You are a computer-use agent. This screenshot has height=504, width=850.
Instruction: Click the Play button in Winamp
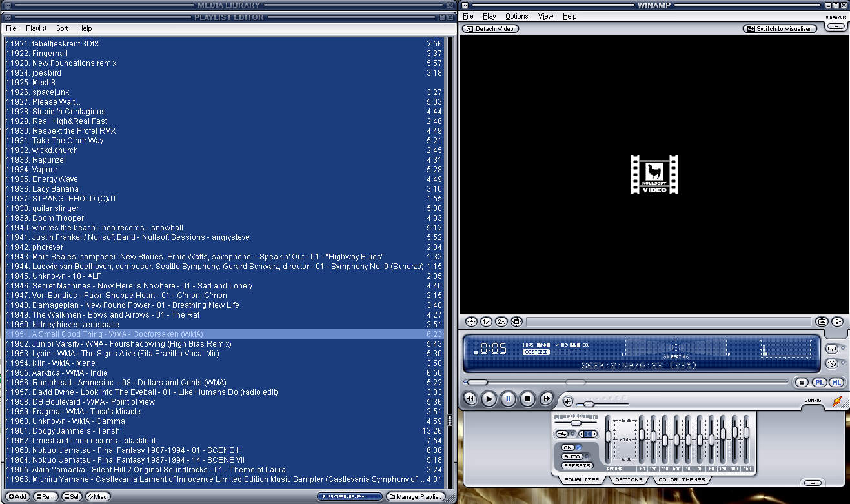pos(489,399)
